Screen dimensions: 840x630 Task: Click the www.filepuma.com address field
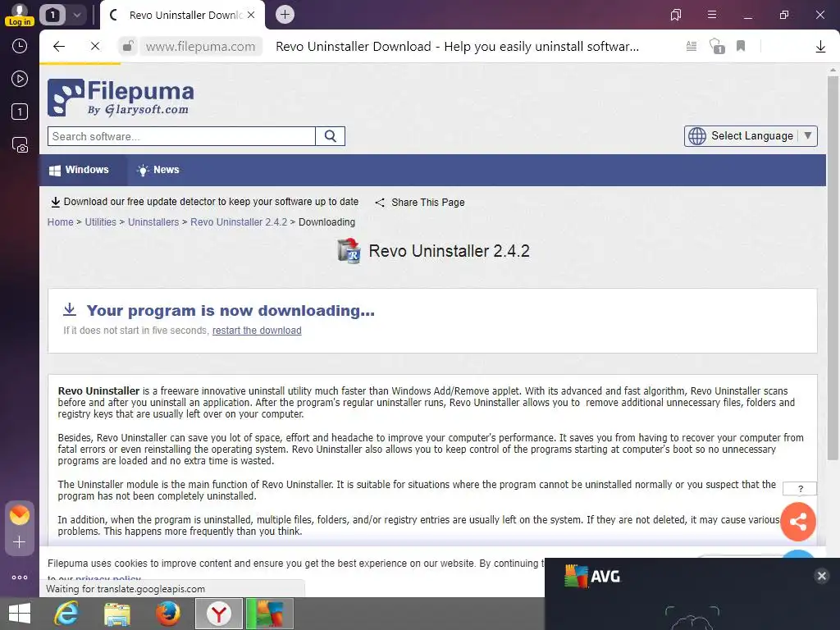click(x=201, y=47)
